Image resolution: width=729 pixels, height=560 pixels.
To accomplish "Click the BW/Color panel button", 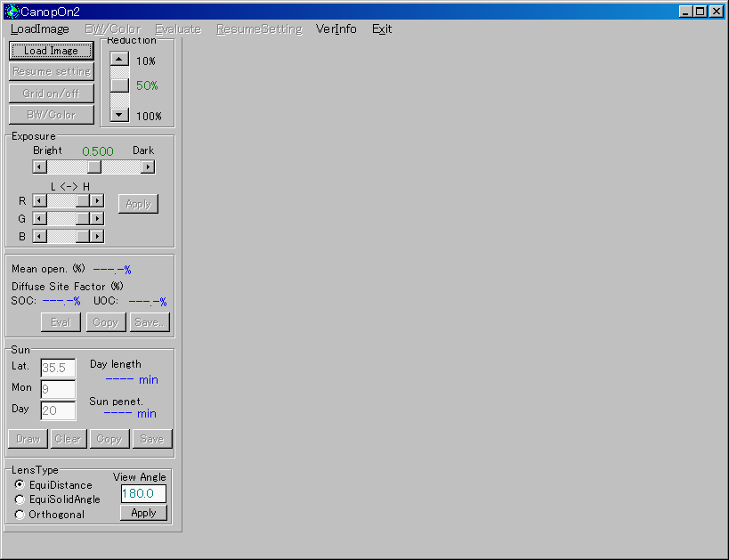I will coord(51,115).
